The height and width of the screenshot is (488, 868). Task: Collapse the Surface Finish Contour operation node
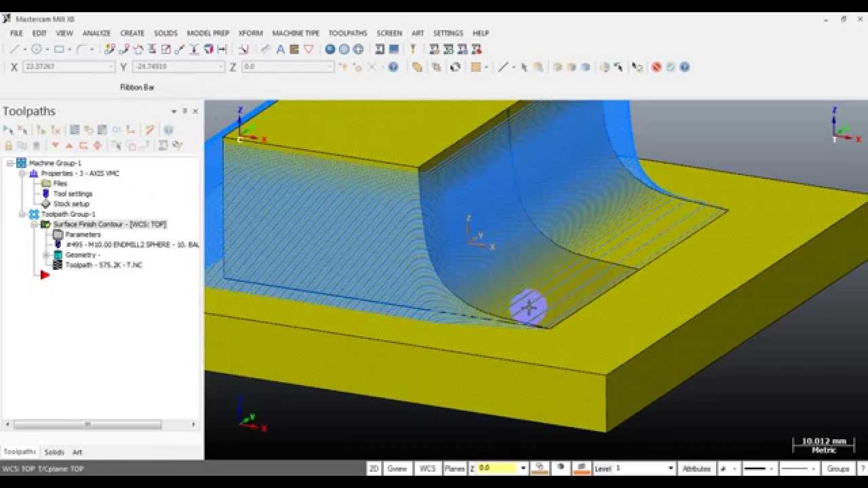coord(34,224)
